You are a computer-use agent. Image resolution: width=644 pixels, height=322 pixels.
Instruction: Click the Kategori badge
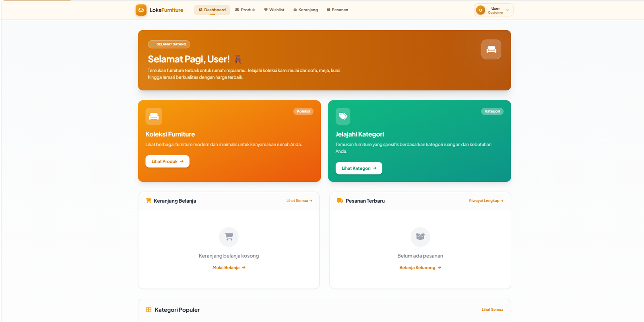[x=492, y=111]
